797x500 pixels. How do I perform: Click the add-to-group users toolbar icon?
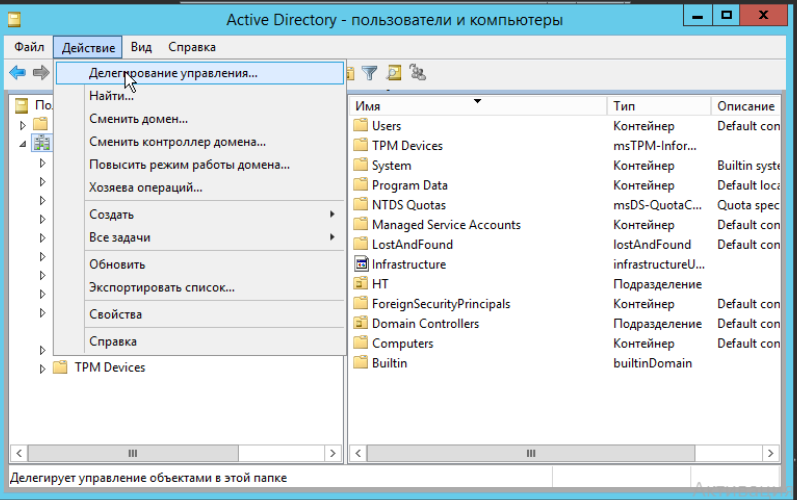(x=418, y=72)
